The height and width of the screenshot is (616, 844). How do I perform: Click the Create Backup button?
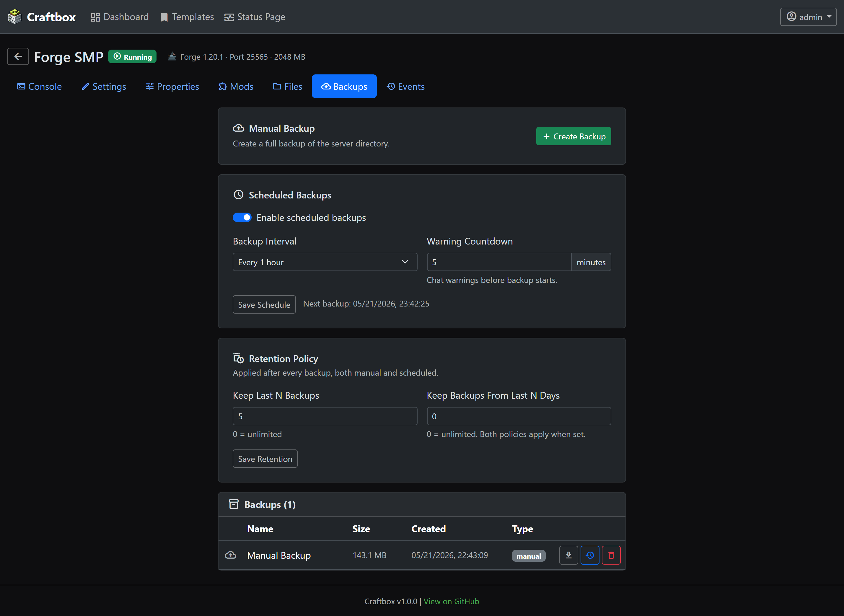(x=573, y=136)
